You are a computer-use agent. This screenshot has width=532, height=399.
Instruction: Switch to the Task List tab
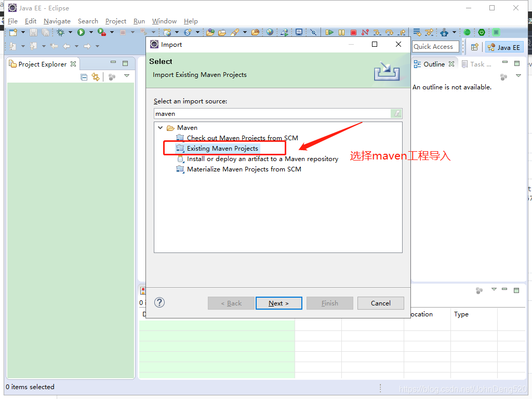477,64
